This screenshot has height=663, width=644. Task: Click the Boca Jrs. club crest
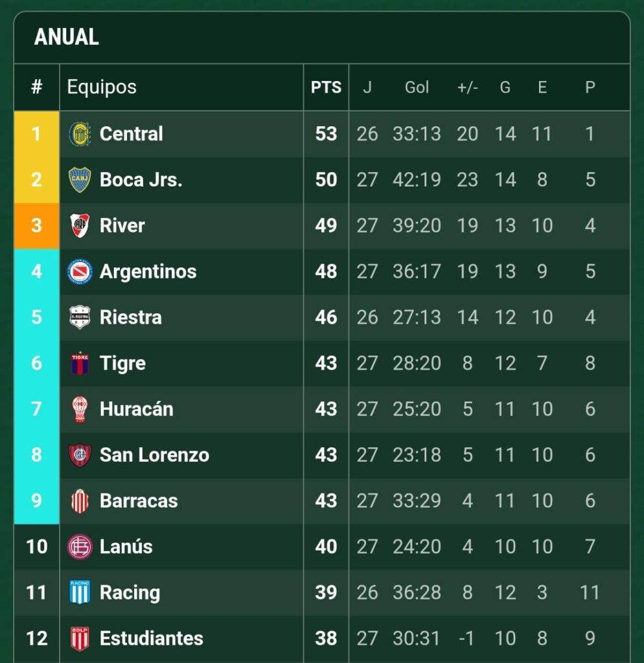point(80,180)
